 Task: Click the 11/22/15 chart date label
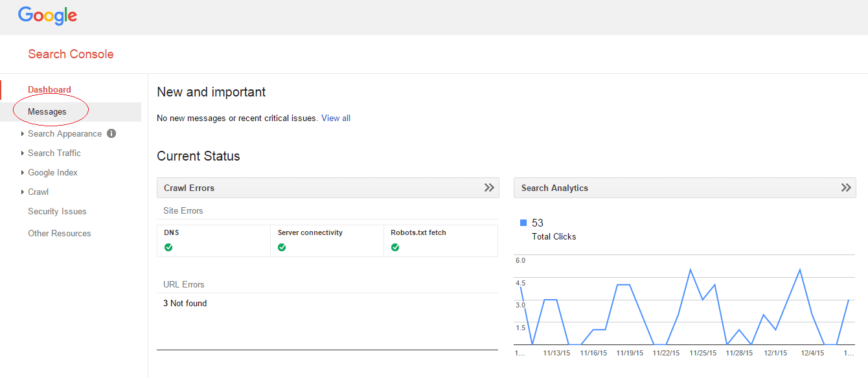click(666, 353)
